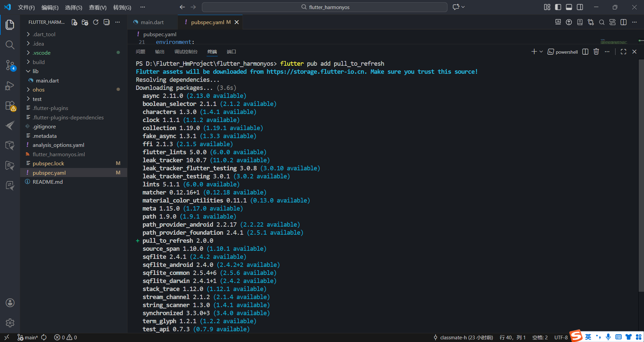Click the main* git branch indicator
644x342 pixels.
click(28, 337)
